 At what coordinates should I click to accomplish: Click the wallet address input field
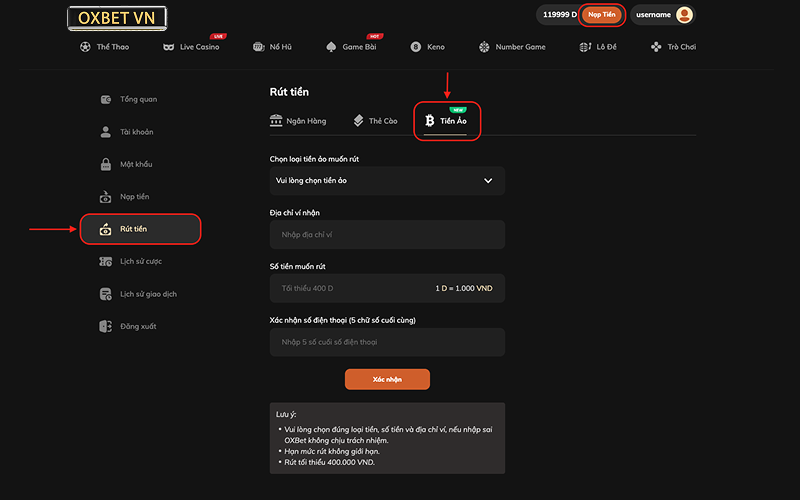[387, 235]
